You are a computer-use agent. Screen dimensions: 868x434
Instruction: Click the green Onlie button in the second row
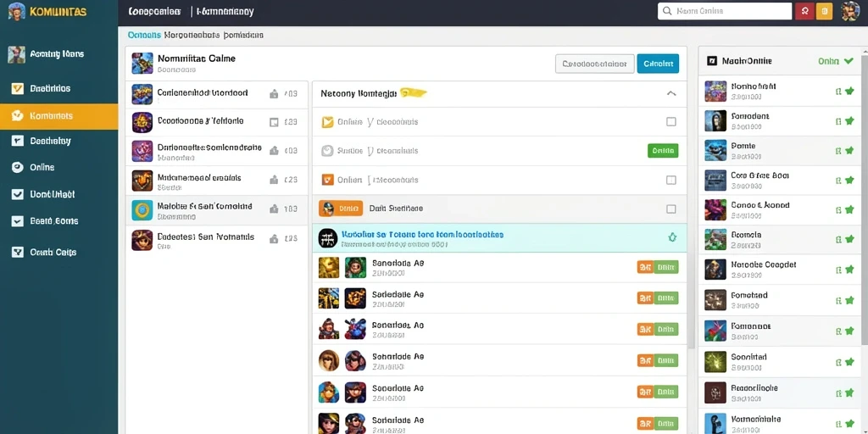click(x=663, y=151)
